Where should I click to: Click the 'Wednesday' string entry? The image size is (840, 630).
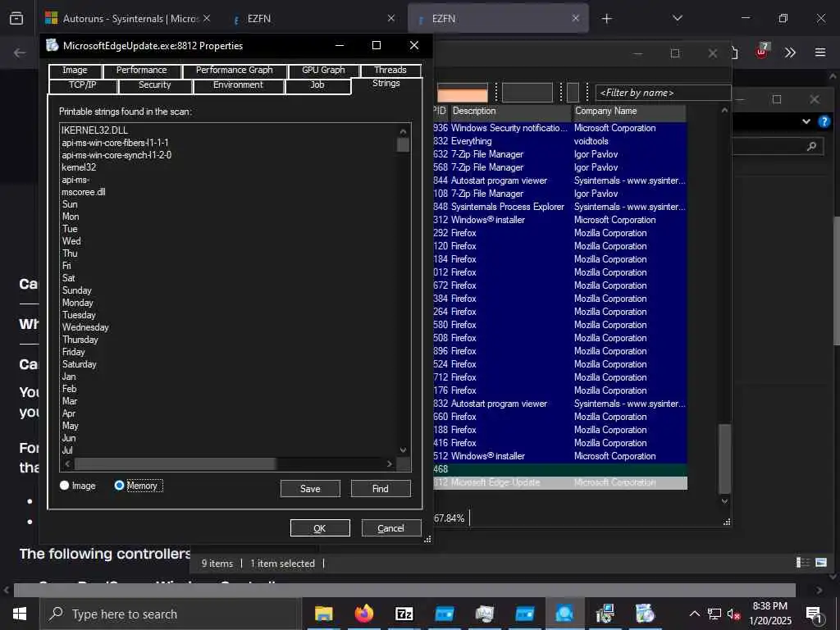(x=85, y=327)
